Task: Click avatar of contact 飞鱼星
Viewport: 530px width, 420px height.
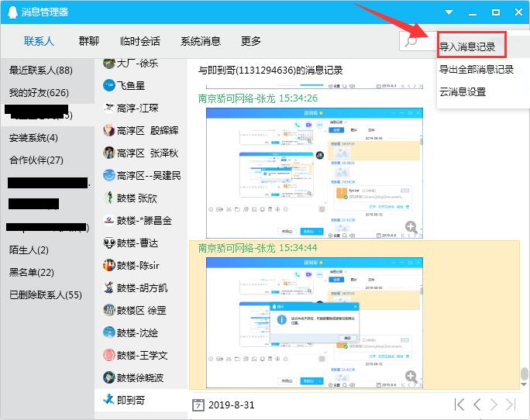Action: point(108,85)
